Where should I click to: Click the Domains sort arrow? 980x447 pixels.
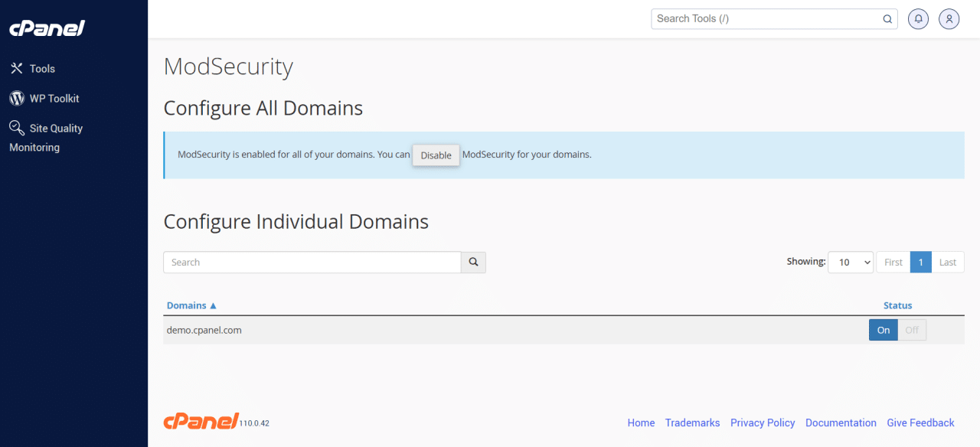(x=214, y=305)
